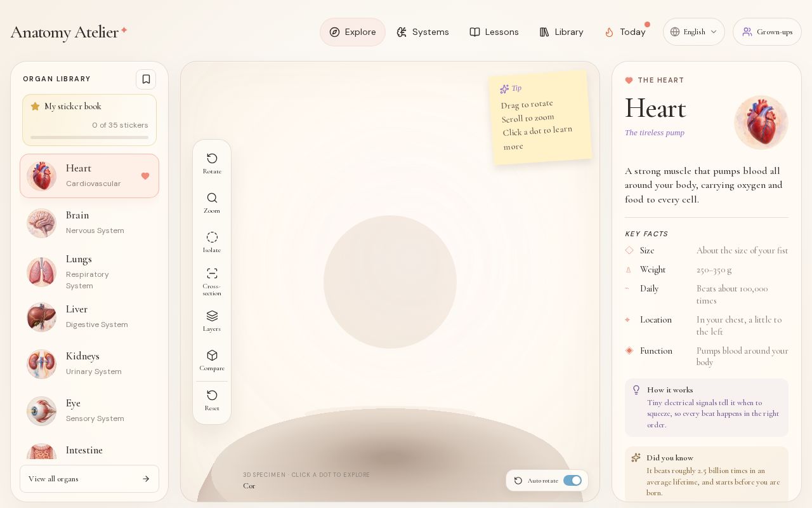Screen dimensions: 812x508
Task: Click the bookmark icon in Organ Library
Action: tap(146, 79)
